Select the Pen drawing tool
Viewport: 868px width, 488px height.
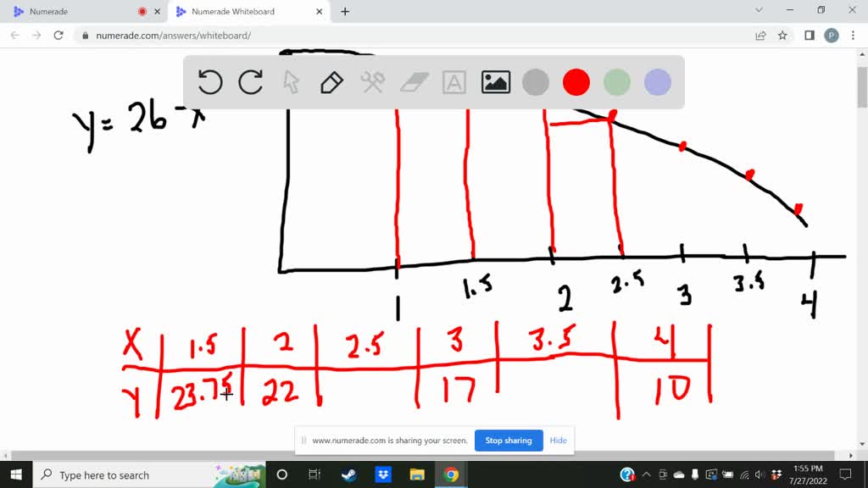(331, 81)
